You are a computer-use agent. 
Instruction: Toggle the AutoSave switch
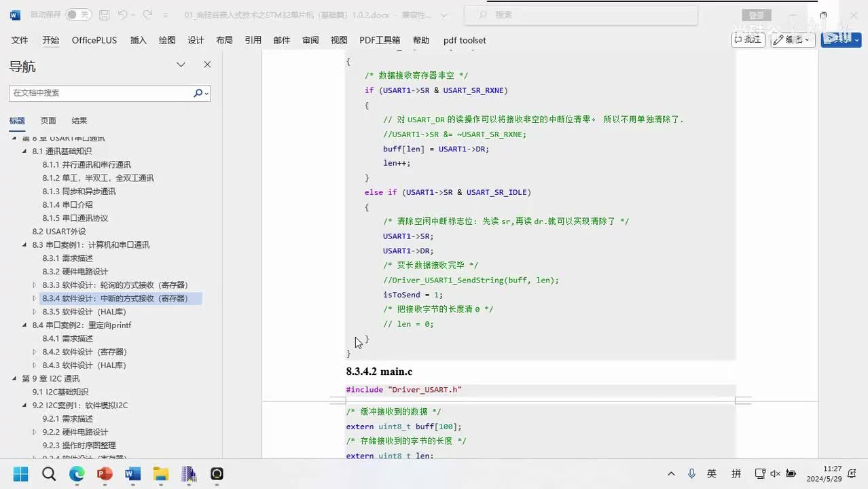78,15
